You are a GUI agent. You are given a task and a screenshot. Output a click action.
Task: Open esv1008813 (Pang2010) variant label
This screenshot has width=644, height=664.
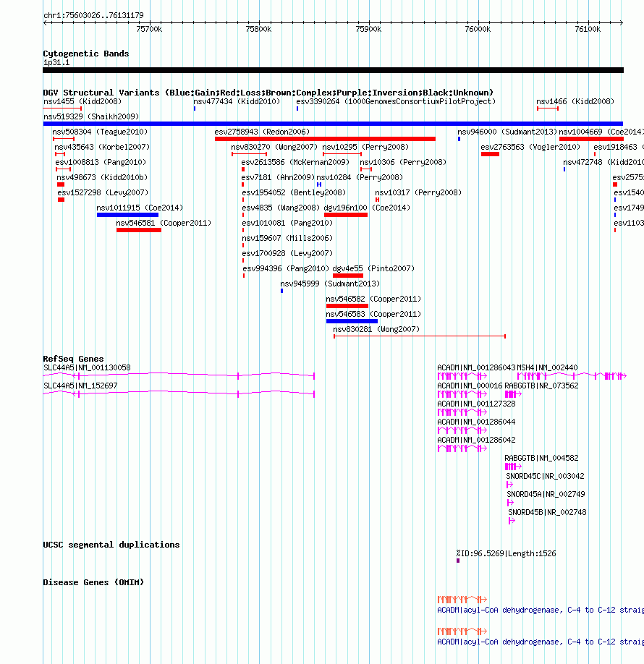pos(101,163)
